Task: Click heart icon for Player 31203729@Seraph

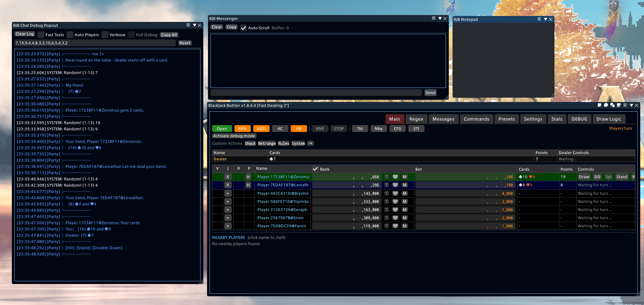Action: pyautogui.click(x=395, y=210)
